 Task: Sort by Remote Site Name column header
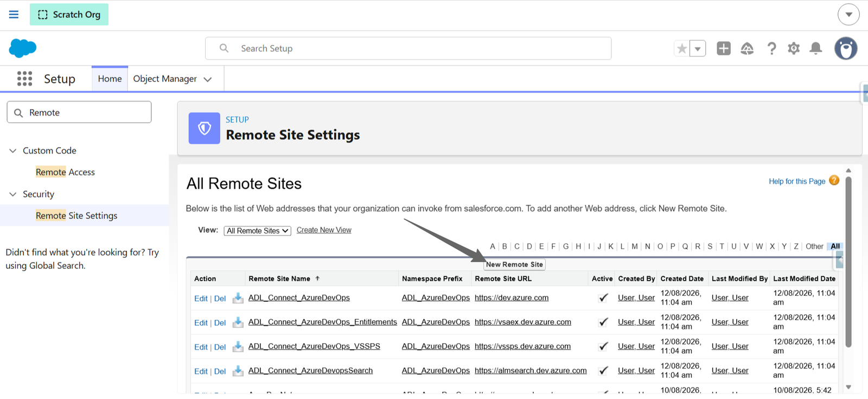279,278
